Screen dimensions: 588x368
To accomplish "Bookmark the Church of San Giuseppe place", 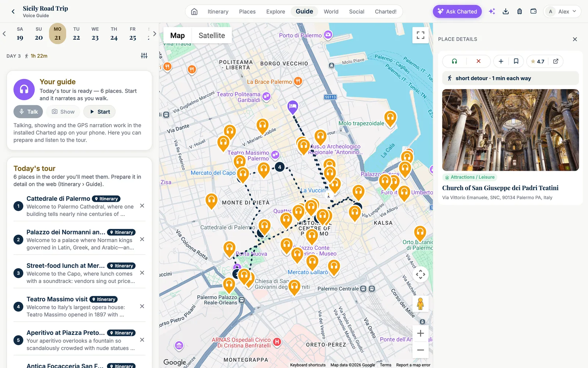I will pos(516,61).
